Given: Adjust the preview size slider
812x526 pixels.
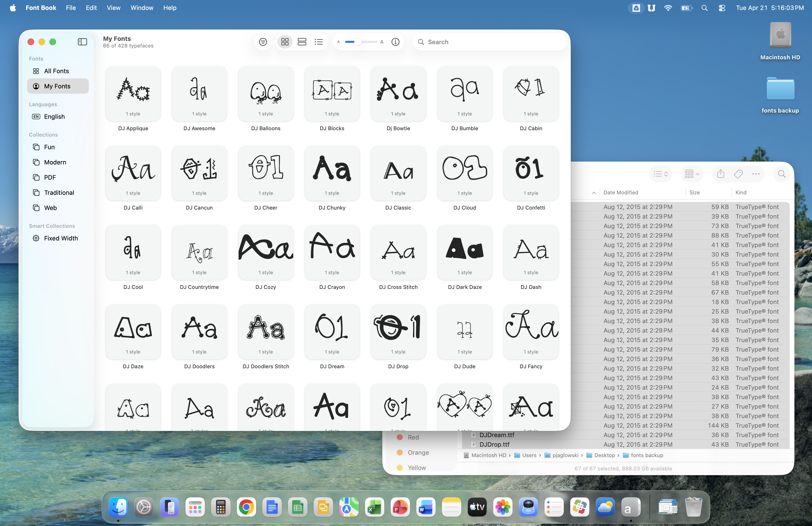Looking at the screenshot, I should (358, 42).
